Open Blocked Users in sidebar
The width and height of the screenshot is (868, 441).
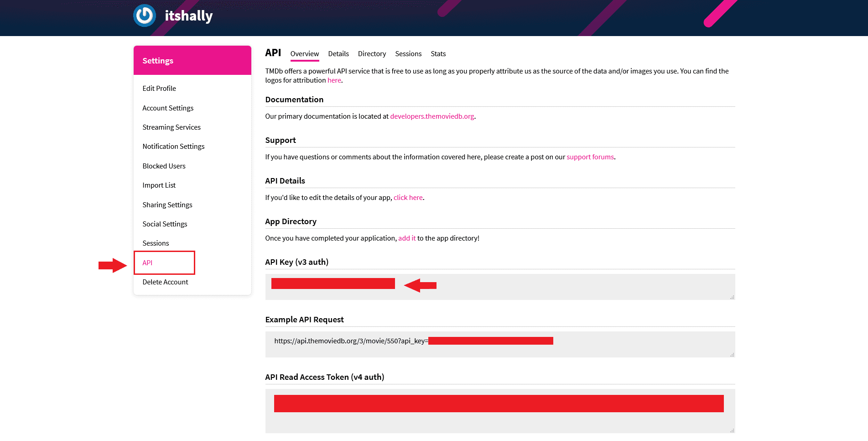pyautogui.click(x=164, y=166)
